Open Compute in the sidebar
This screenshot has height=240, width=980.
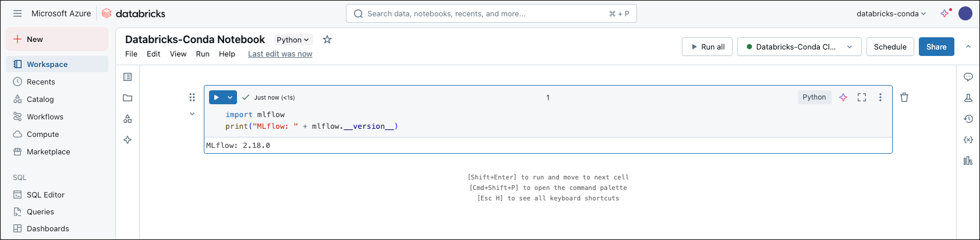coord(57,134)
